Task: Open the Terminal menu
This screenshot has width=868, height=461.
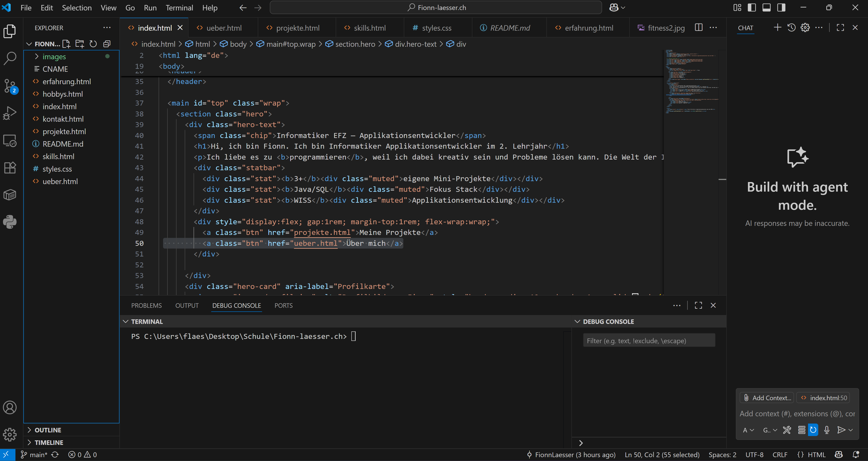Action: [x=179, y=8]
